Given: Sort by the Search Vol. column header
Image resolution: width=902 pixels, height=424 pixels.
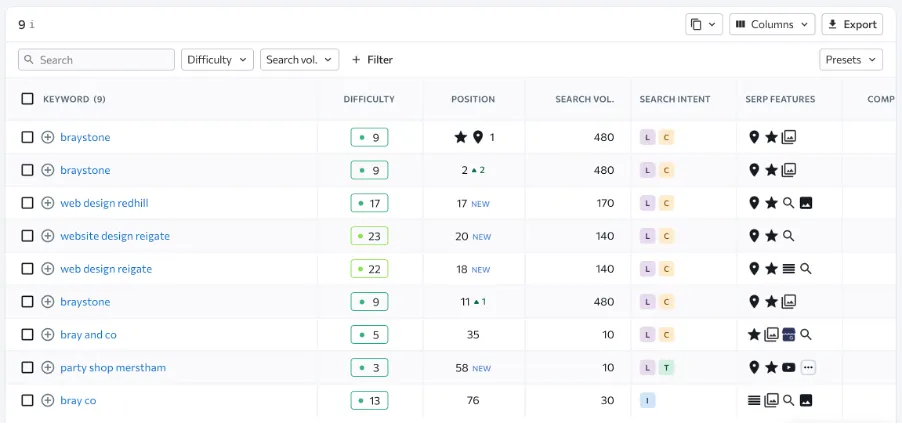Looking at the screenshot, I should [x=584, y=99].
